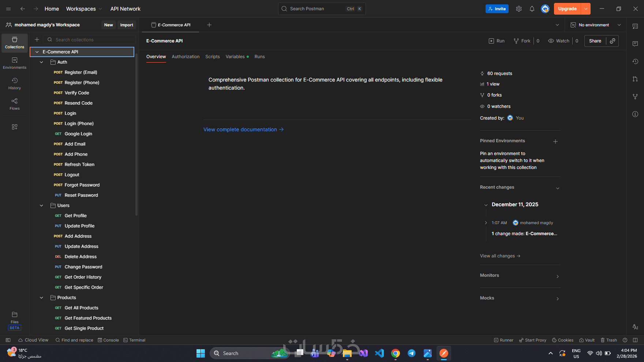
Task: Open the View complete documentation link
Action: coord(244,129)
